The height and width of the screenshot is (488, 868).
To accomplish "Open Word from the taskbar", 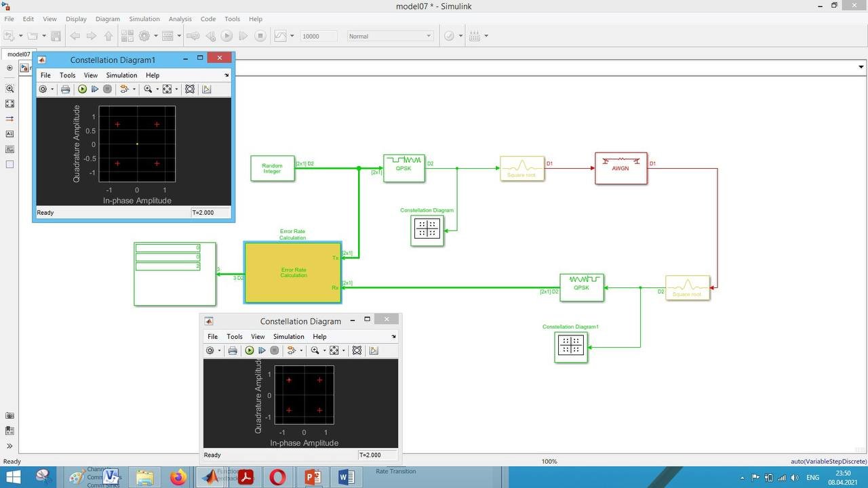I will click(x=346, y=477).
